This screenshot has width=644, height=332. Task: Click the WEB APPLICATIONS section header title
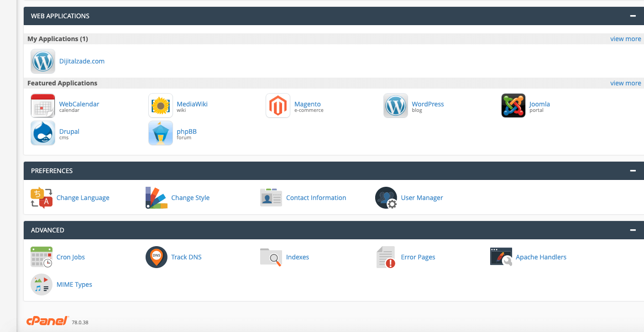(x=60, y=16)
